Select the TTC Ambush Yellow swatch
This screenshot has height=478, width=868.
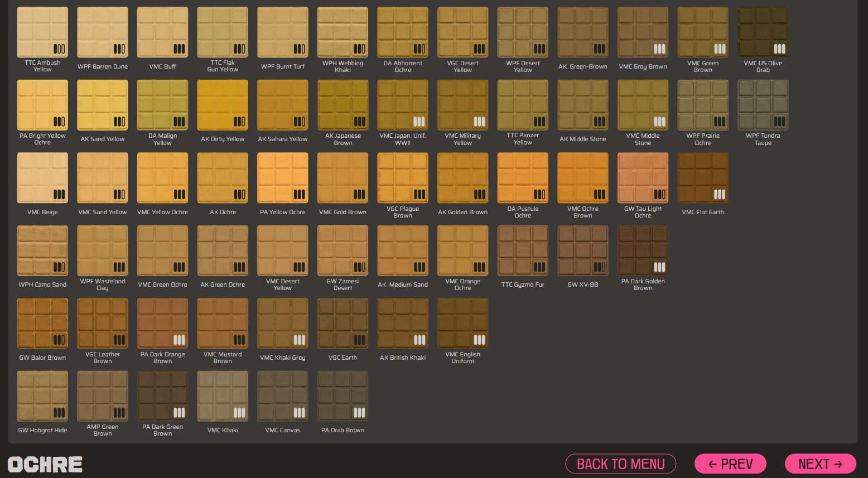tap(42, 32)
